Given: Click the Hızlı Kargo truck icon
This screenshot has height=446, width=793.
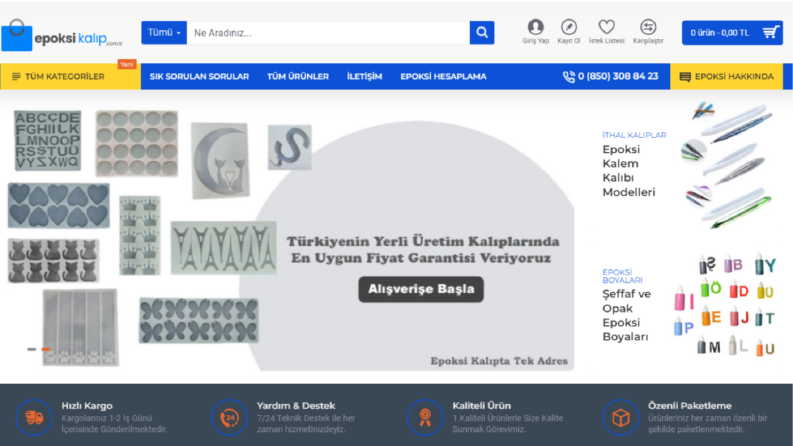Looking at the screenshot, I should coord(34,417).
